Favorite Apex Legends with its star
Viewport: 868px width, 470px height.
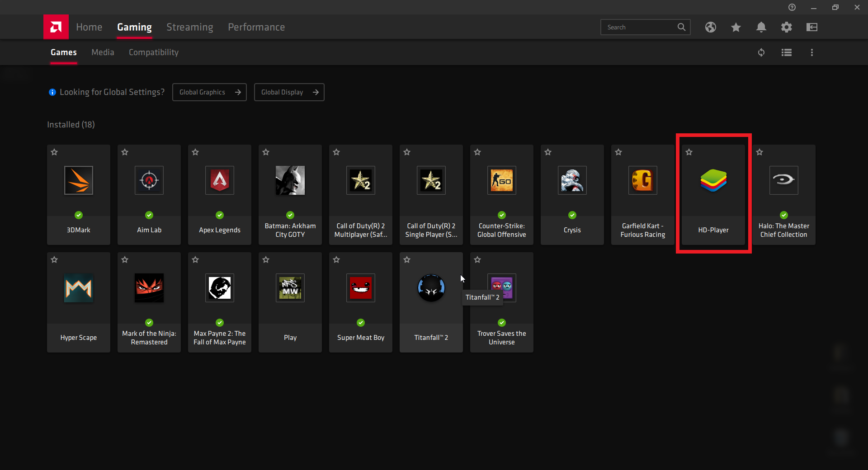pyautogui.click(x=195, y=152)
